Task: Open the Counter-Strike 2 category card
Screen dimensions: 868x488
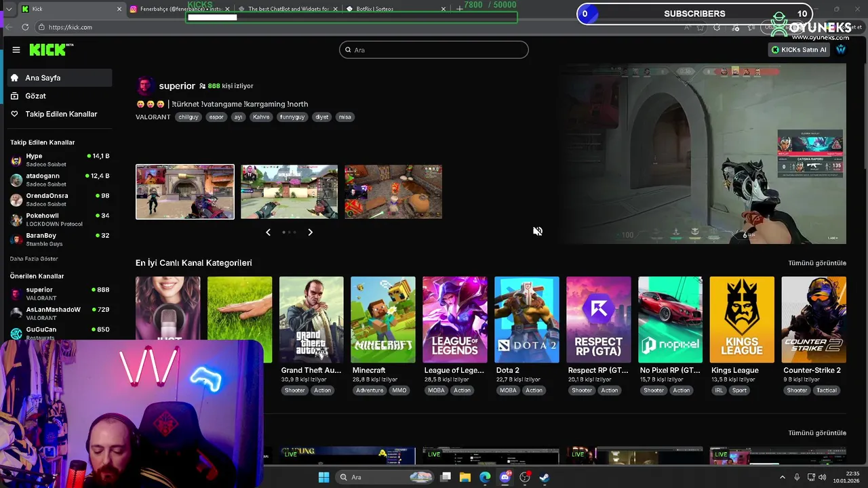Action: (x=814, y=319)
